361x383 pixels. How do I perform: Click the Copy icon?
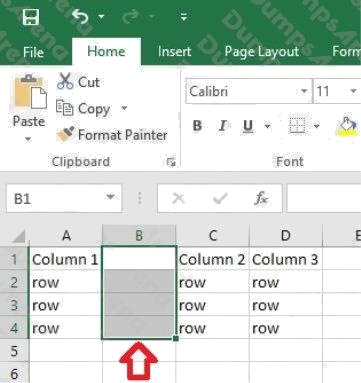(x=65, y=108)
